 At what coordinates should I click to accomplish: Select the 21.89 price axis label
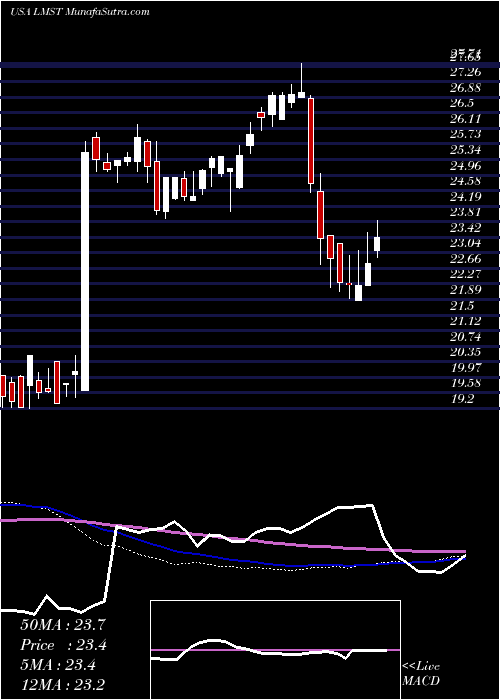(465, 290)
